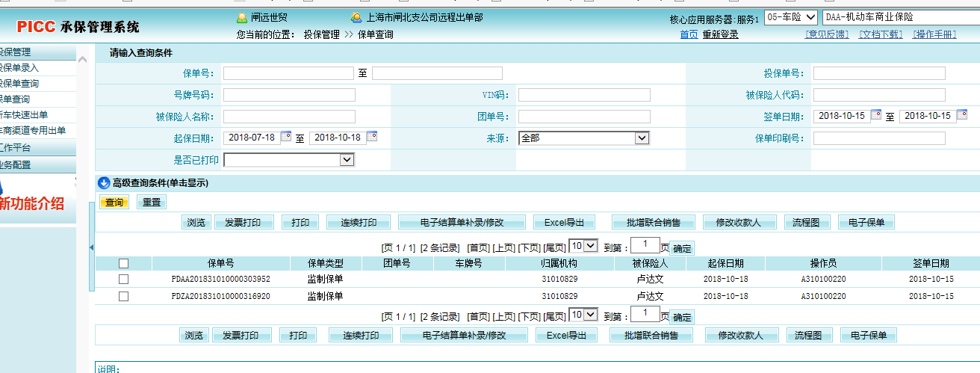
Task: Select policy number PDAA201831010000303952 text
Action: (220, 279)
